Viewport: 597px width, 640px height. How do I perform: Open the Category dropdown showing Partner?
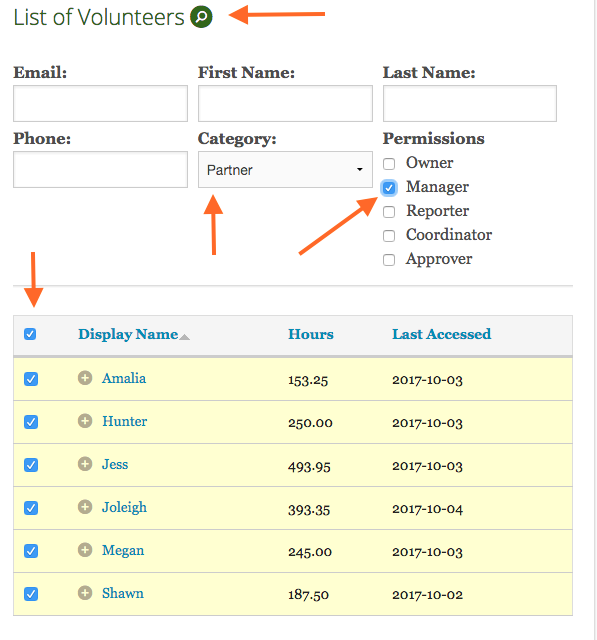[x=285, y=170]
